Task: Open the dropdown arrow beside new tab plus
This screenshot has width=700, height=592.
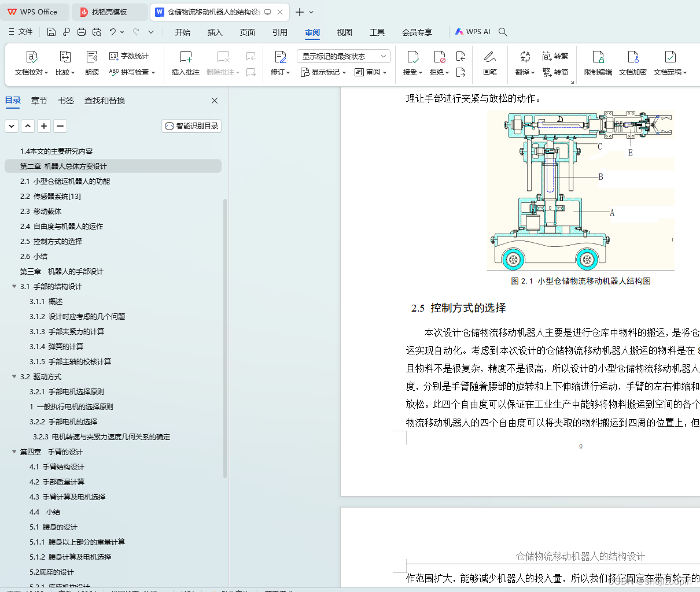Action: point(311,12)
